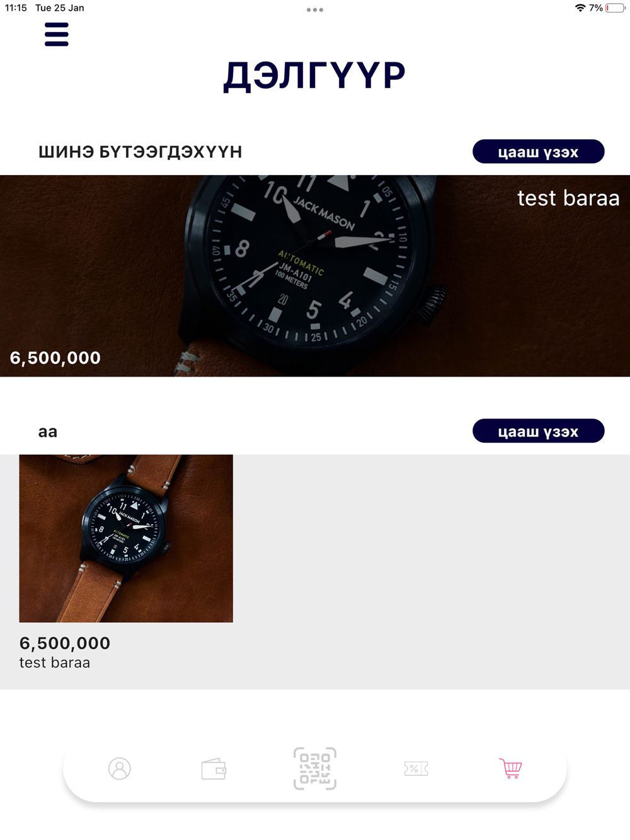
Task: Open the shopping cart tab icon
Action: (x=510, y=768)
